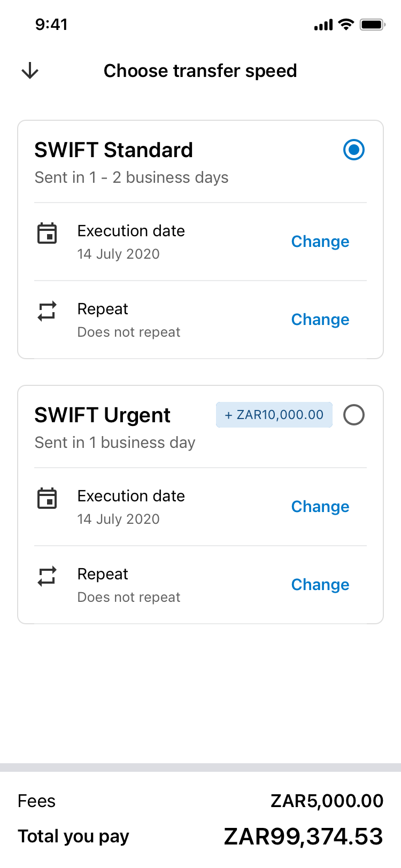The width and height of the screenshot is (401, 868).
Task: Tap the back down-arrow icon
Action: 30,71
